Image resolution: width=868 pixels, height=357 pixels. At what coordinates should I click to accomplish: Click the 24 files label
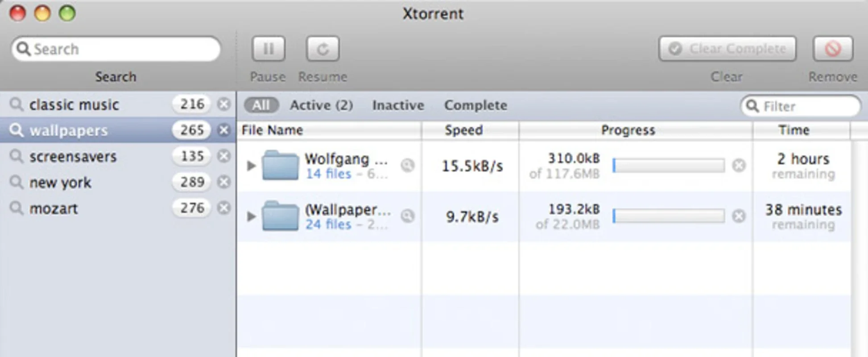[x=328, y=224]
